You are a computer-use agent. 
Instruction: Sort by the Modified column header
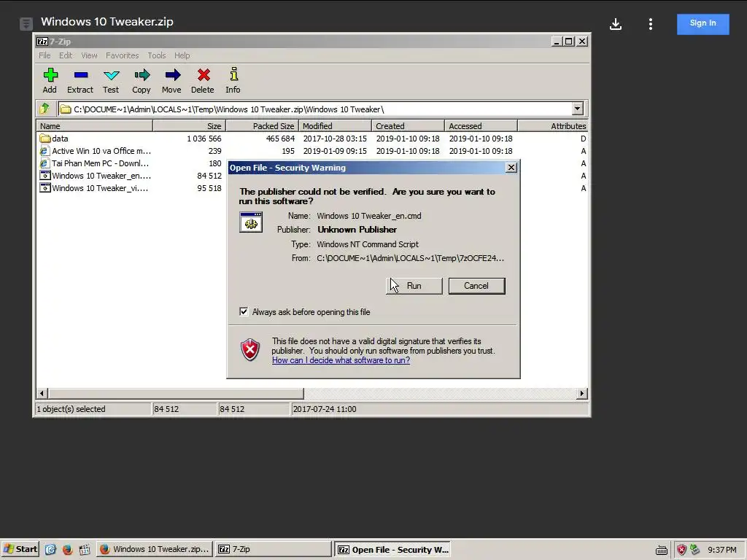(x=335, y=126)
